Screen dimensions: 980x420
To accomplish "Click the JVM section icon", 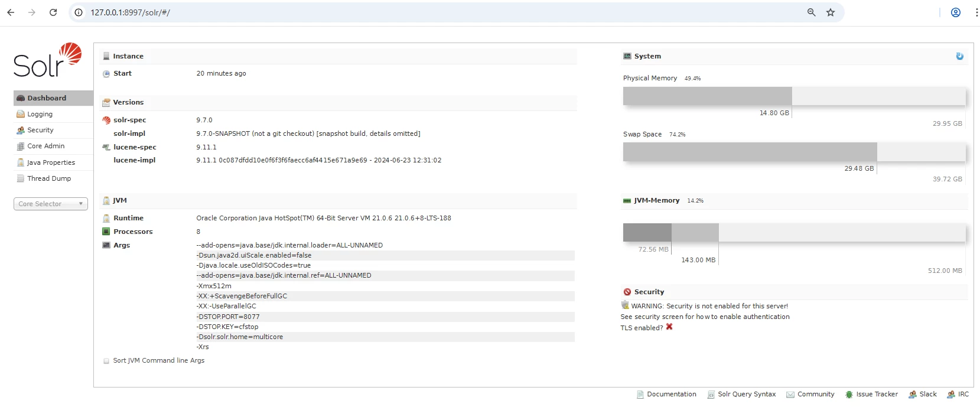I will (106, 200).
